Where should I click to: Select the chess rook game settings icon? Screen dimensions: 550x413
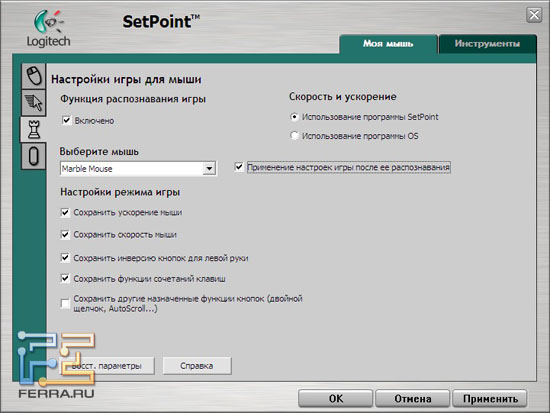34,129
